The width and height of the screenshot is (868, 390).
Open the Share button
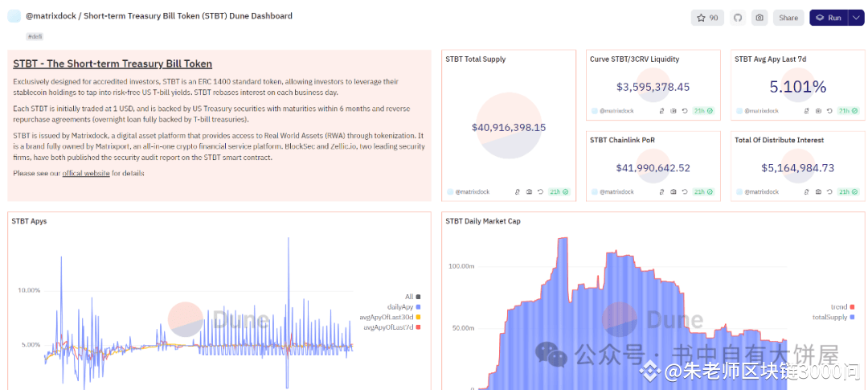[788, 18]
